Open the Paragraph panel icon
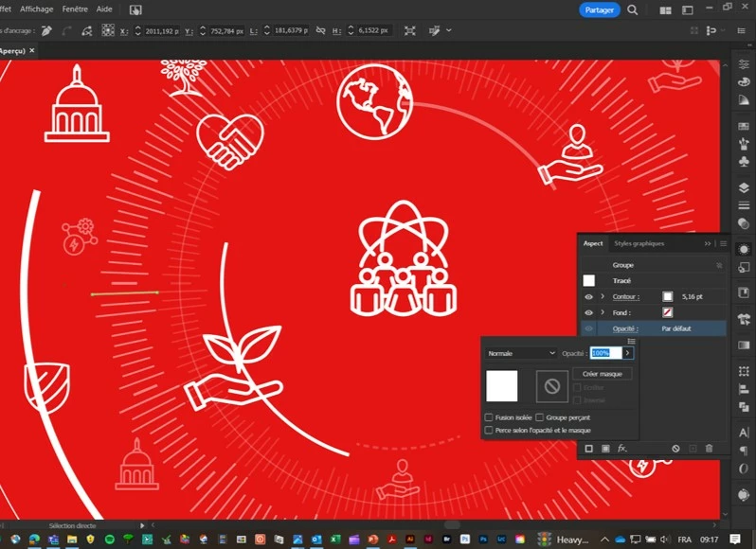756x549 pixels. pos(744,451)
